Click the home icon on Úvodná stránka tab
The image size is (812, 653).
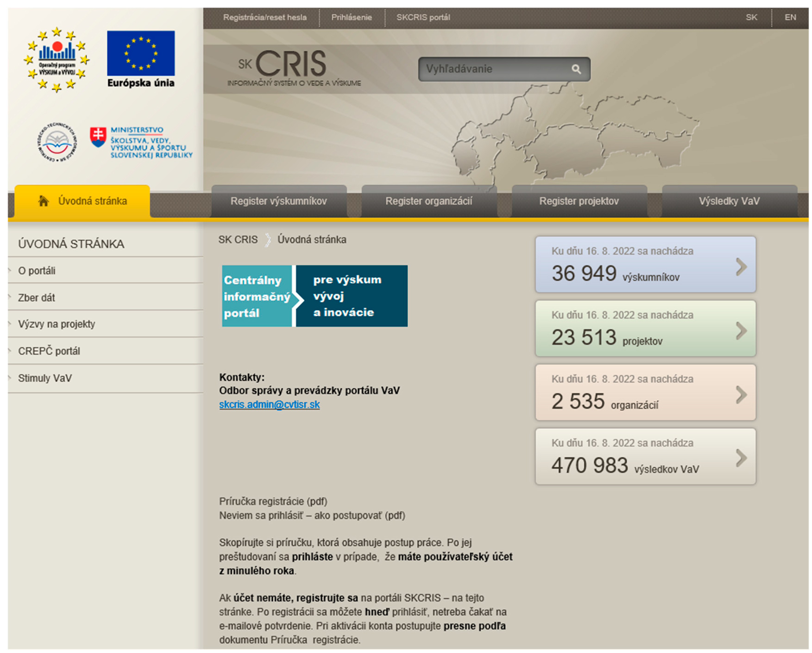point(43,201)
